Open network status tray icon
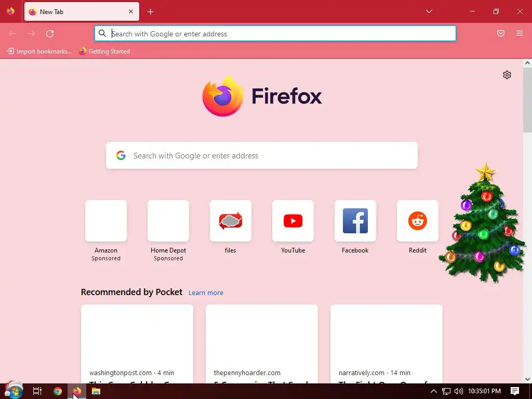Image resolution: width=532 pixels, height=399 pixels. [446, 391]
